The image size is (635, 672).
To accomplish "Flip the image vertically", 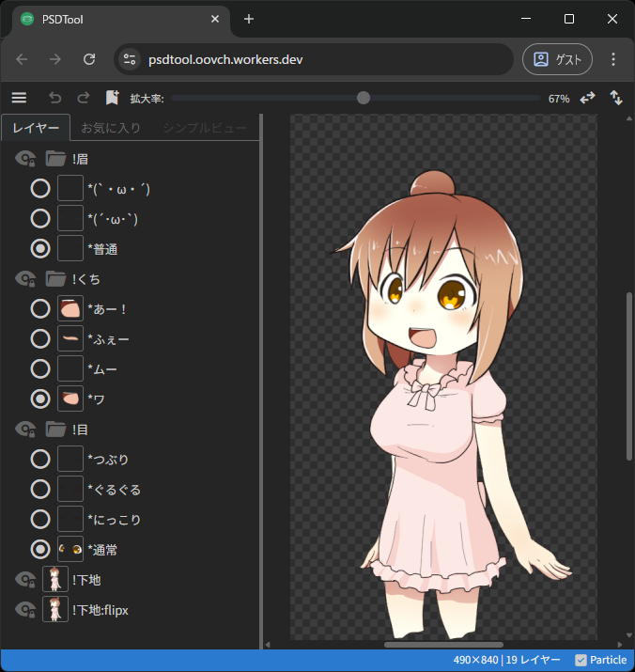I will 616,98.
